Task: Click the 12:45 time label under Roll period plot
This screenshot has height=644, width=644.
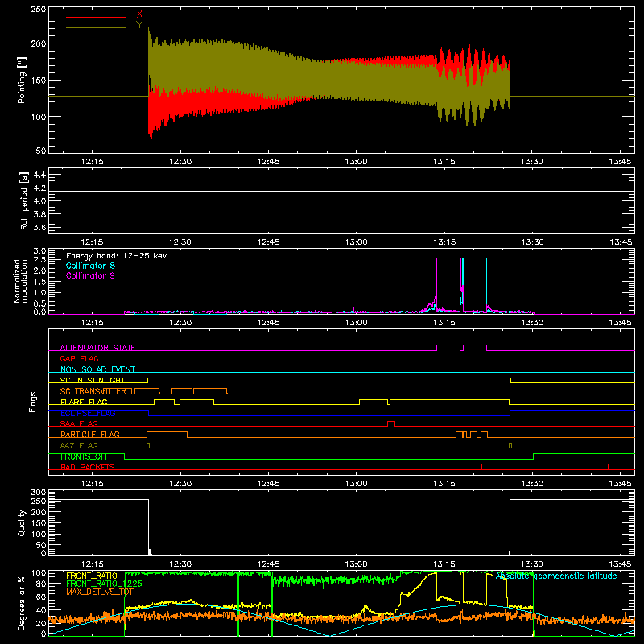Action: pyautogui.click(x=268, y=242)
